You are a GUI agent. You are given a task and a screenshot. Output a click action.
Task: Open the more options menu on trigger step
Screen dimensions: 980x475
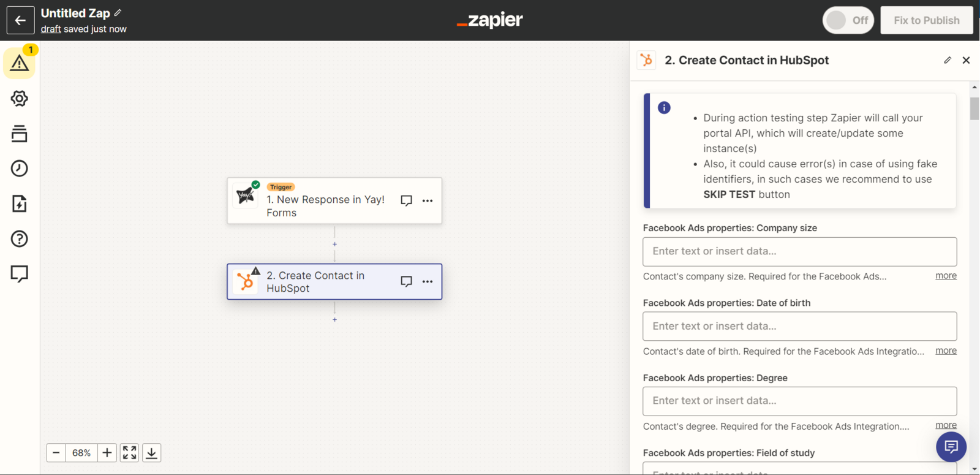(428, 201)
